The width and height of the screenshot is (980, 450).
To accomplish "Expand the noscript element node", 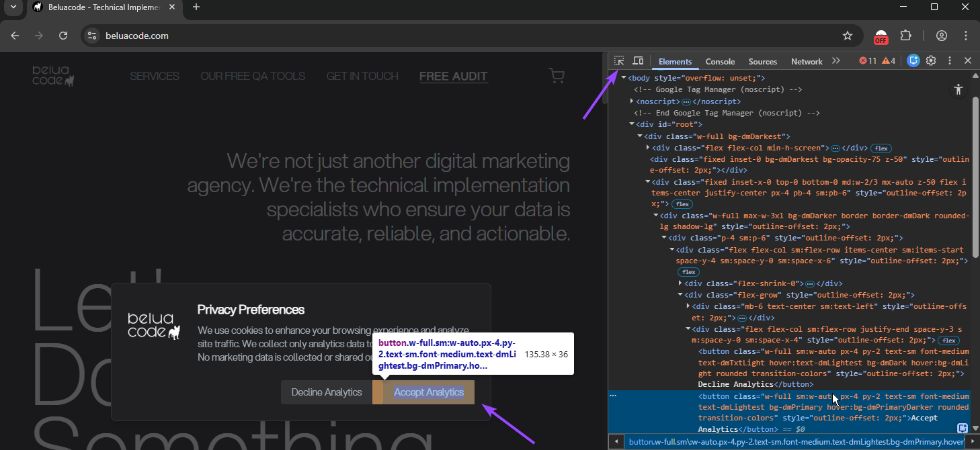I will tap(630, 101).
